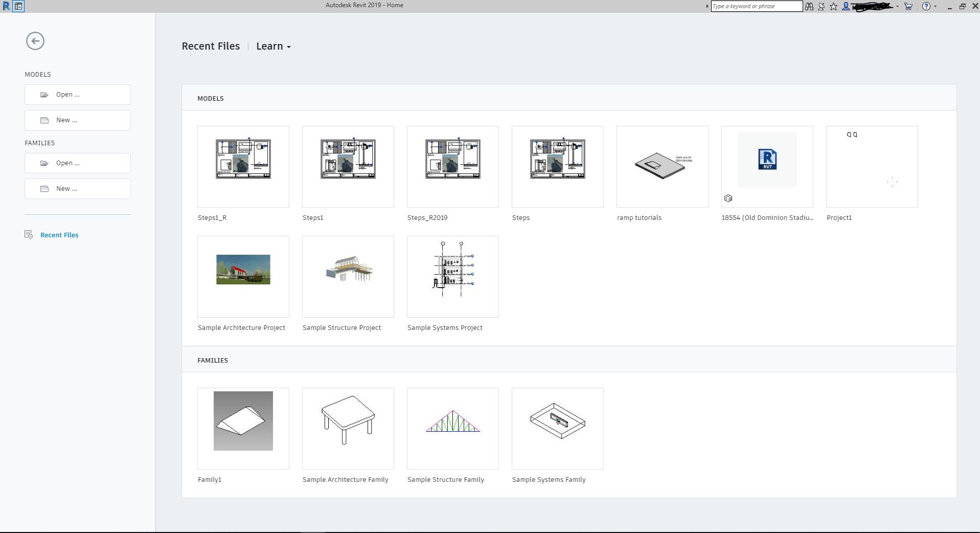
Task: Click the back arrow navigation button
Action: pyautogui.click(x=36, y=41)
